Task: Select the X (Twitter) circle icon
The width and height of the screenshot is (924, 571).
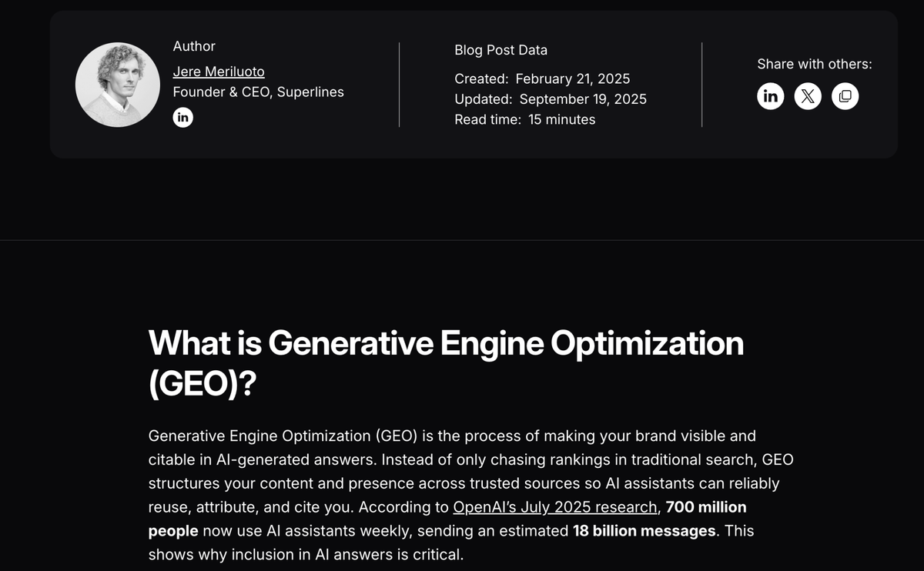Action: (807, 95)
